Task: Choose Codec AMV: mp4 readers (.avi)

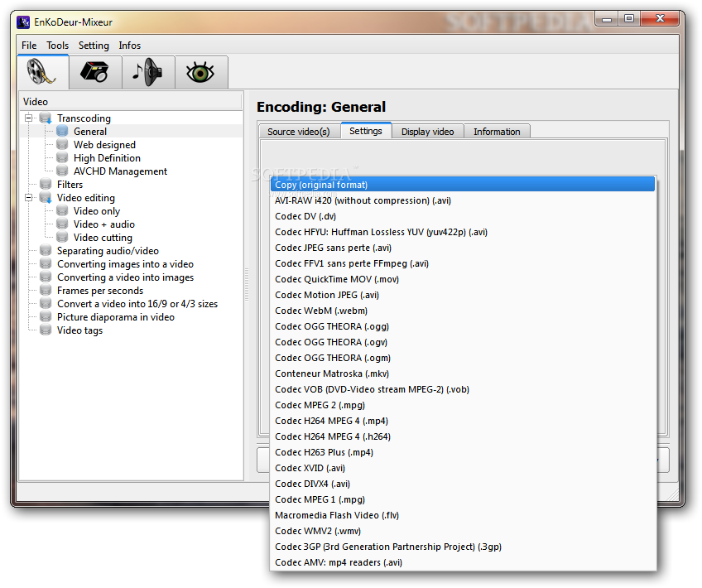Action: pyautogui.click(x=463, y=562)
